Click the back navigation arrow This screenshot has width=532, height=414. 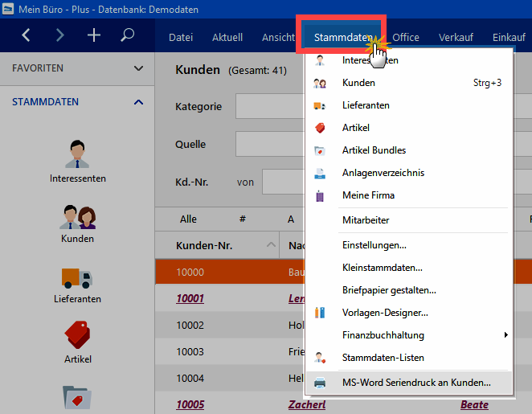coord(27,35)
